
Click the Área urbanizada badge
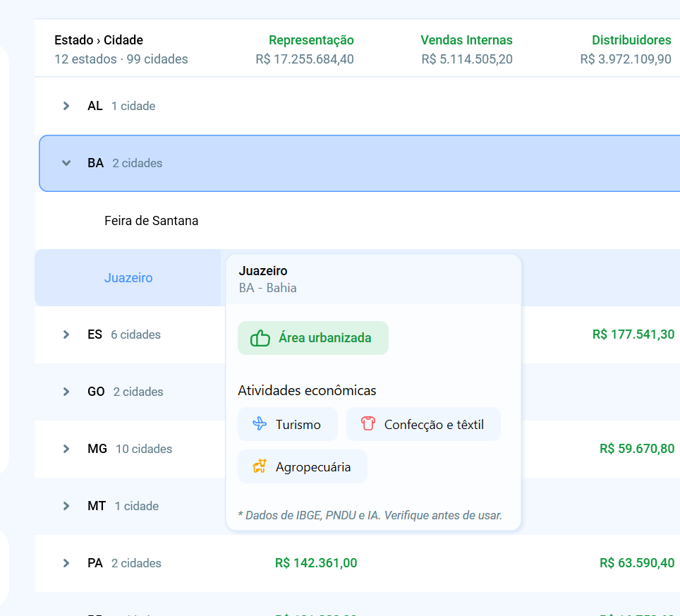point(313,338)
